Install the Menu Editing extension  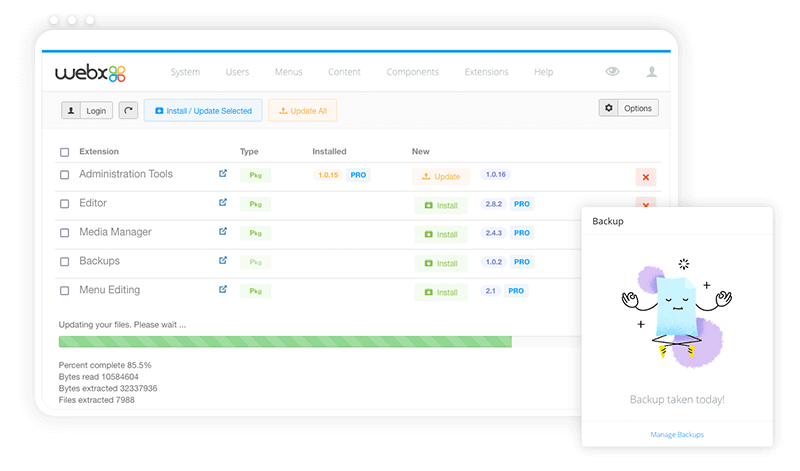pos(441,292)
